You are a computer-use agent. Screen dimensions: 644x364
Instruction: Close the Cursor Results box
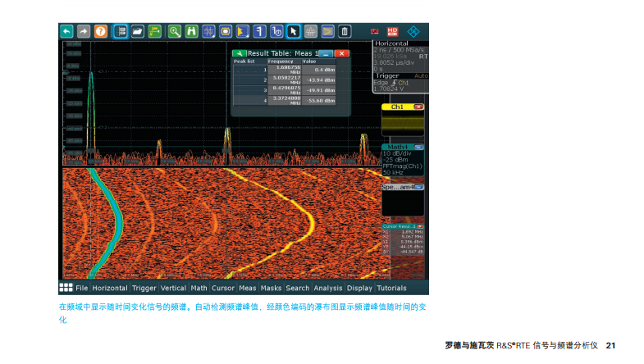[420, 226]
